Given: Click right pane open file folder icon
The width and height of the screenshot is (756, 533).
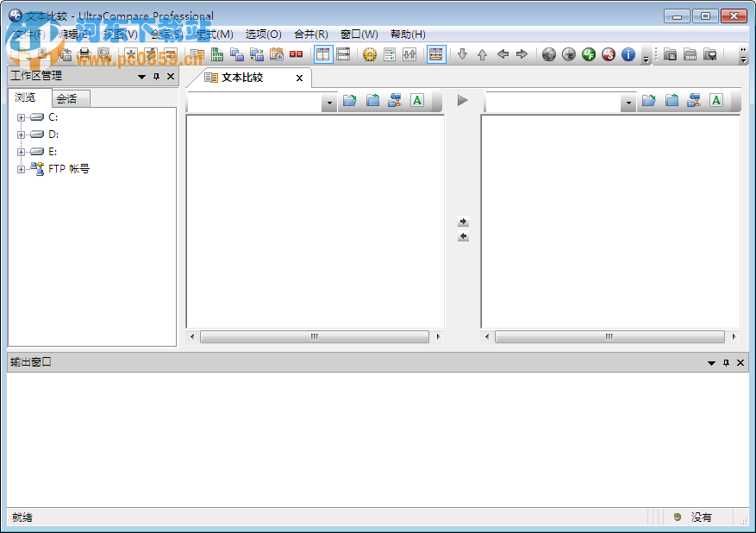Looking at the screenshot, I should click(648, 100).
